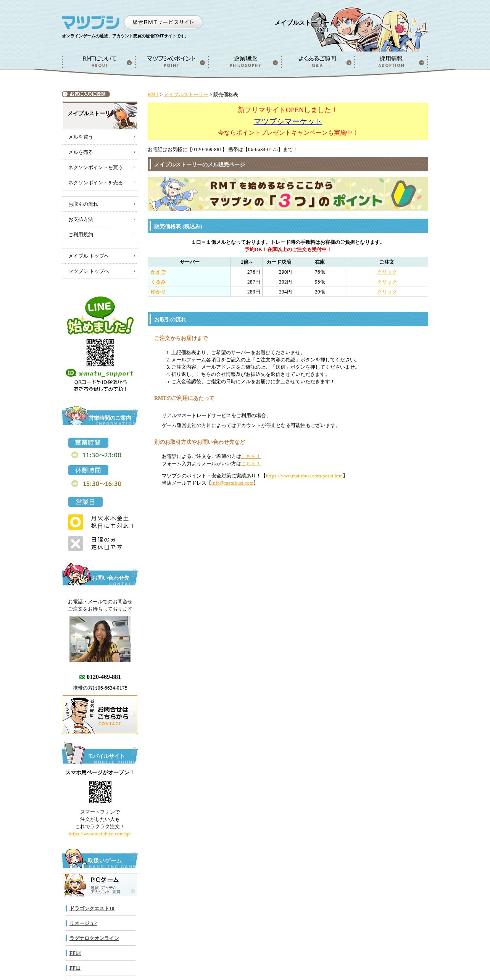Click the お気に入りに登録 bookmark button

86,94
